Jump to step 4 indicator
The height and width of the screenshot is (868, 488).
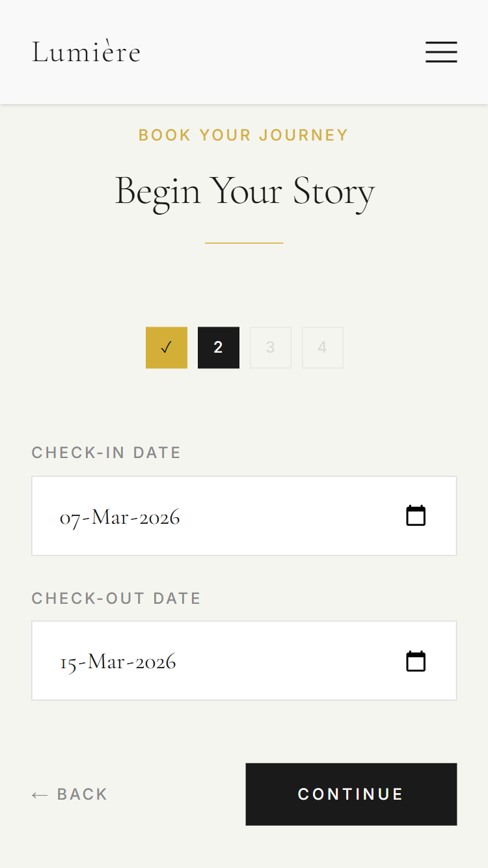[323, 347]
